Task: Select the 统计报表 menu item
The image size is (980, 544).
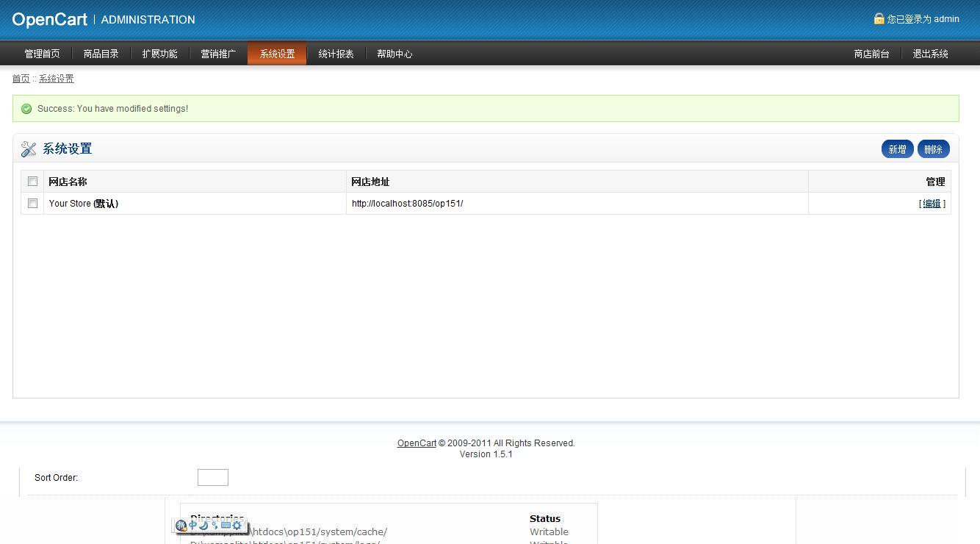Action: [x=336, y=53]
